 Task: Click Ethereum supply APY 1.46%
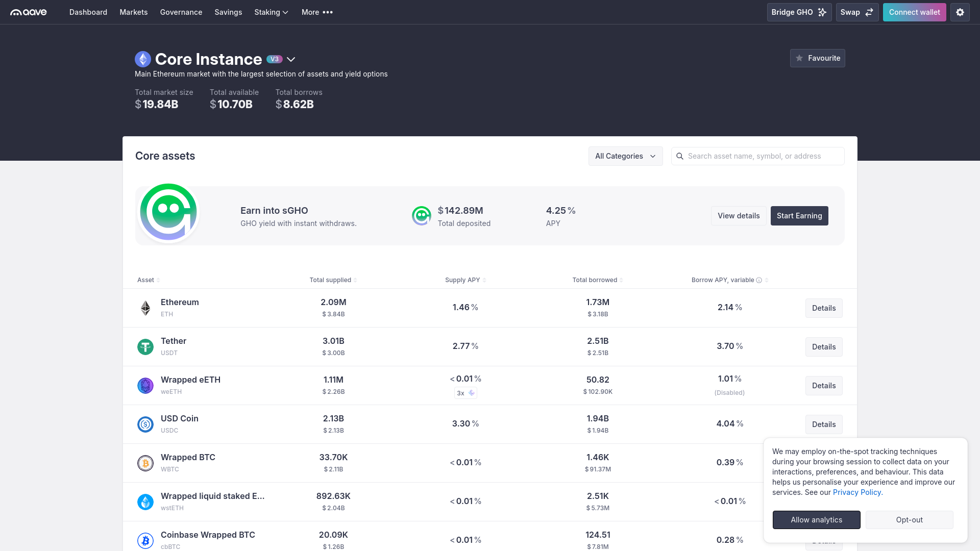point(465,307)
